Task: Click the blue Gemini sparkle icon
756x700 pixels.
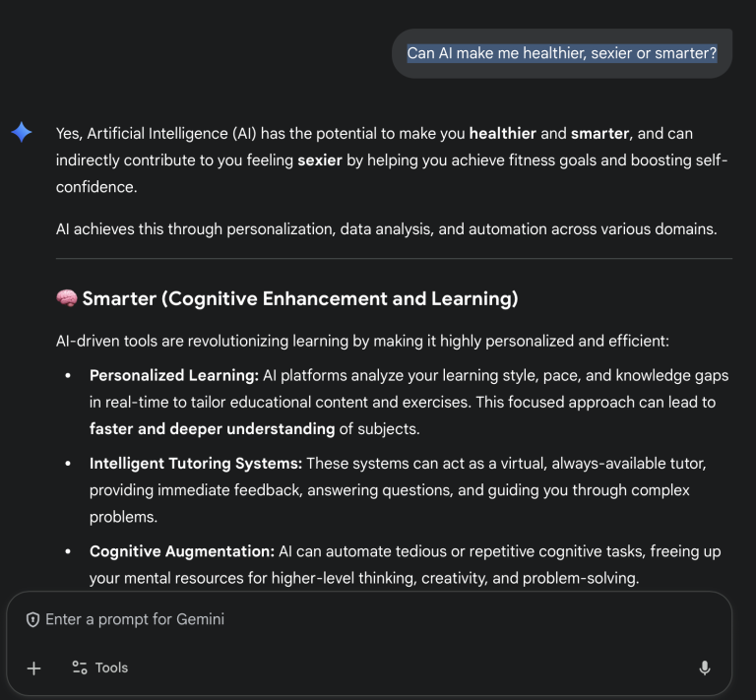Action: tap(22, 132)
